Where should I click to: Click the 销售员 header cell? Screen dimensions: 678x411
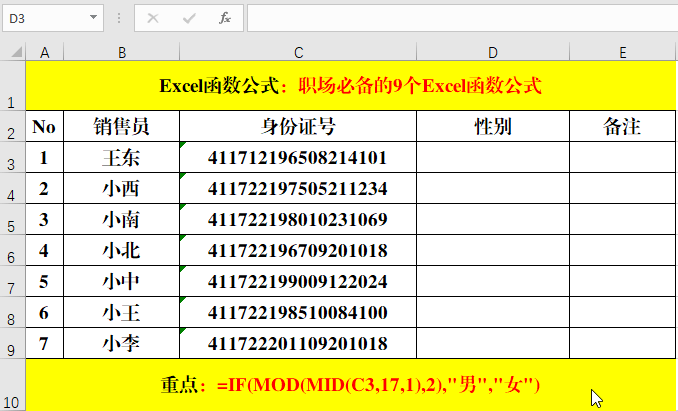(x=122, y=126)
